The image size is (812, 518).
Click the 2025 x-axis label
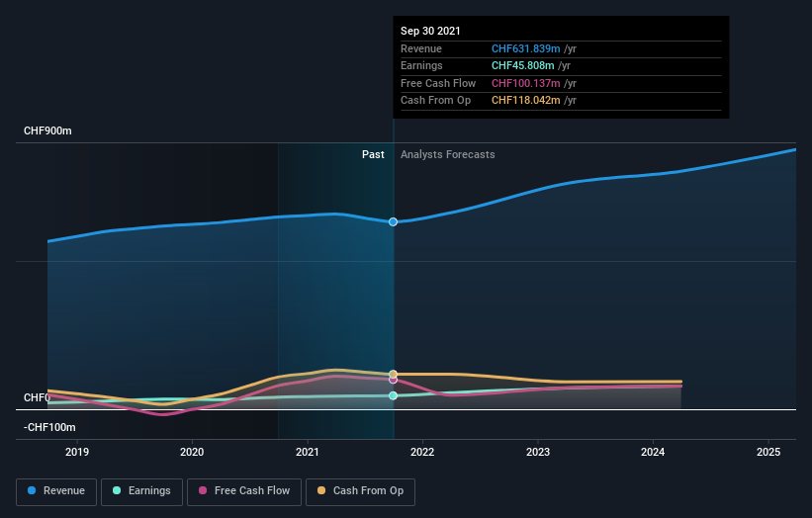click(767, 453)
